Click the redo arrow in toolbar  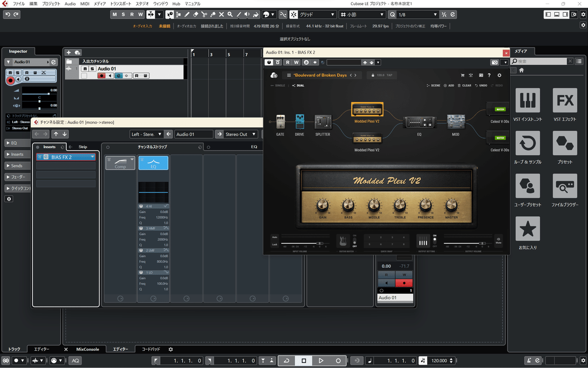click(16, 15)
